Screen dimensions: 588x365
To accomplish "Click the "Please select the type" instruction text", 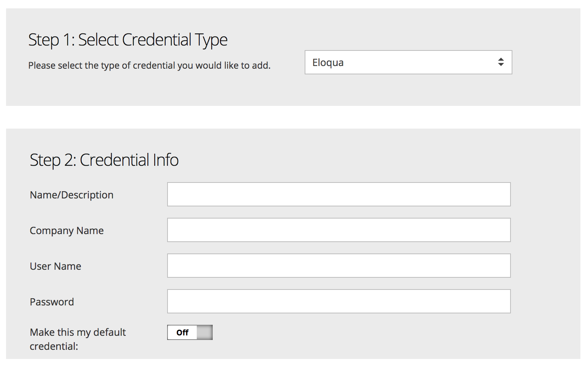I will (x=149, y=66).
